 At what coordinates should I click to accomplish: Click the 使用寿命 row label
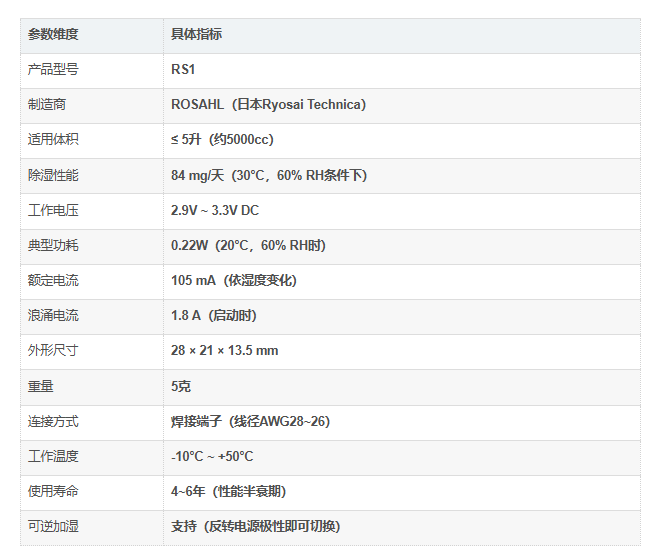tap(53, 492)
